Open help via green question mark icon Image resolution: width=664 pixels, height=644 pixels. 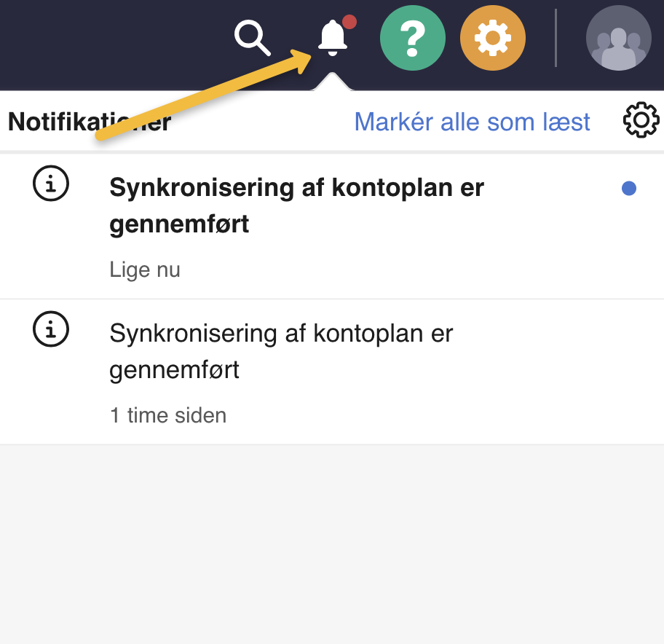[412, 38]
